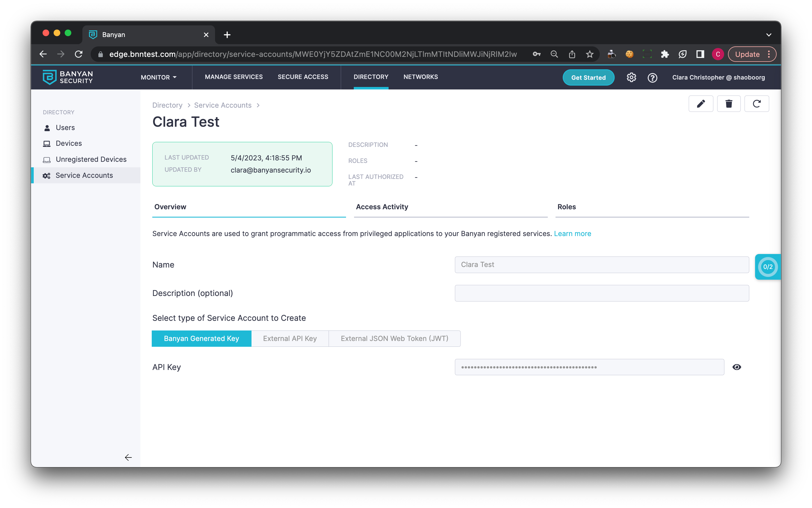
Task: Select External JSON Web Token (JWT) option
Action: [x=394, y=338]
